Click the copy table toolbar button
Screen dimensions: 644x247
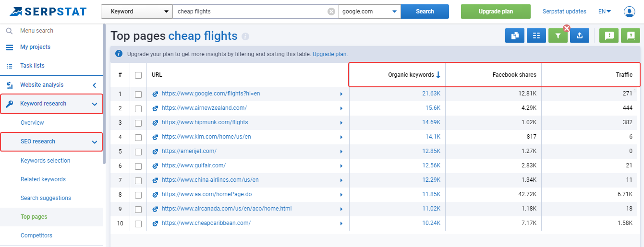[515, 35]
